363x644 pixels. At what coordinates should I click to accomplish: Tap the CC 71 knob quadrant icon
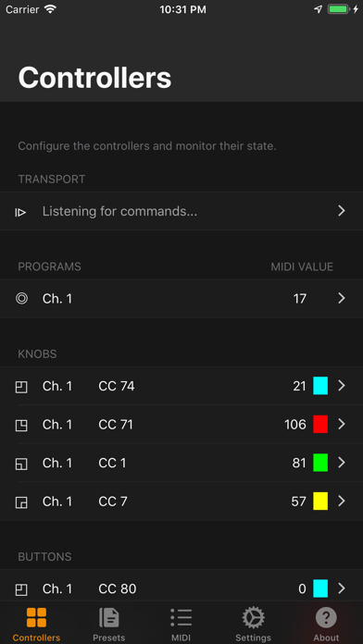point(21,425)
